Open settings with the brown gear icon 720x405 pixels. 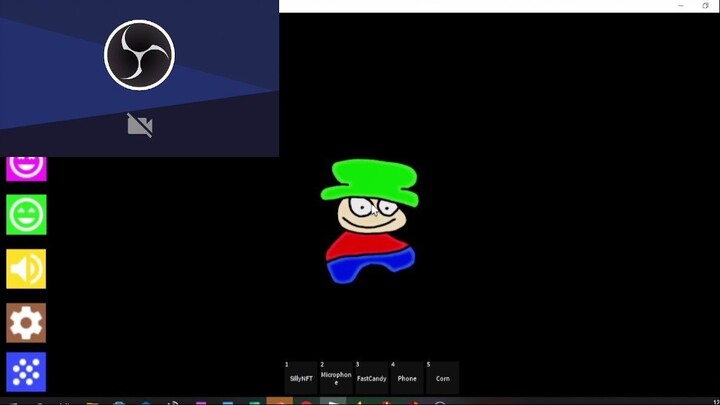(26, 323)
